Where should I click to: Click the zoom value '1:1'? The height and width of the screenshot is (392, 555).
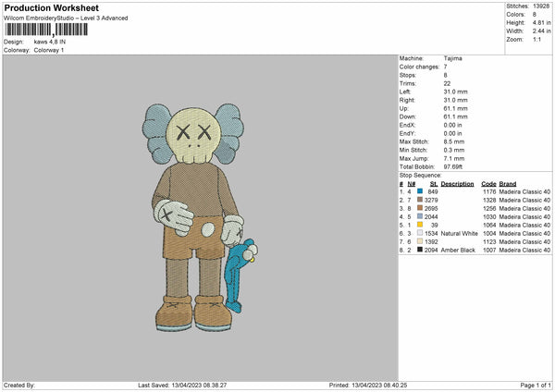tap(536, 39)
